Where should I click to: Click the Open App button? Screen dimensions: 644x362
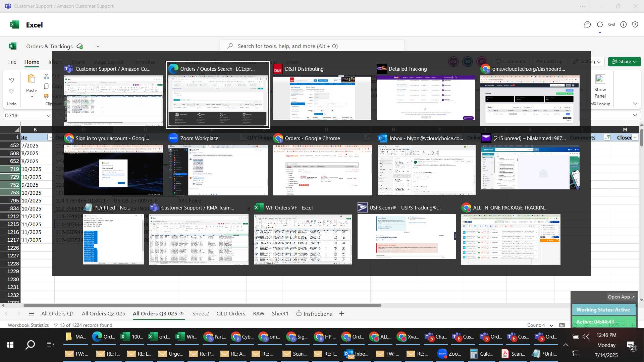[x=621, y=297]
